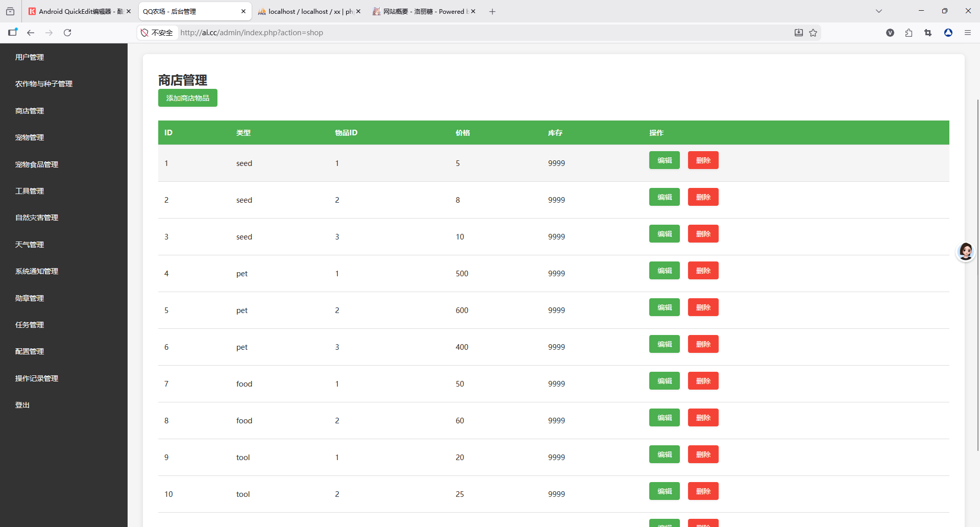Switch to the Android QuickEdit tab
This screenshot has height=527, width=980.
76,11
